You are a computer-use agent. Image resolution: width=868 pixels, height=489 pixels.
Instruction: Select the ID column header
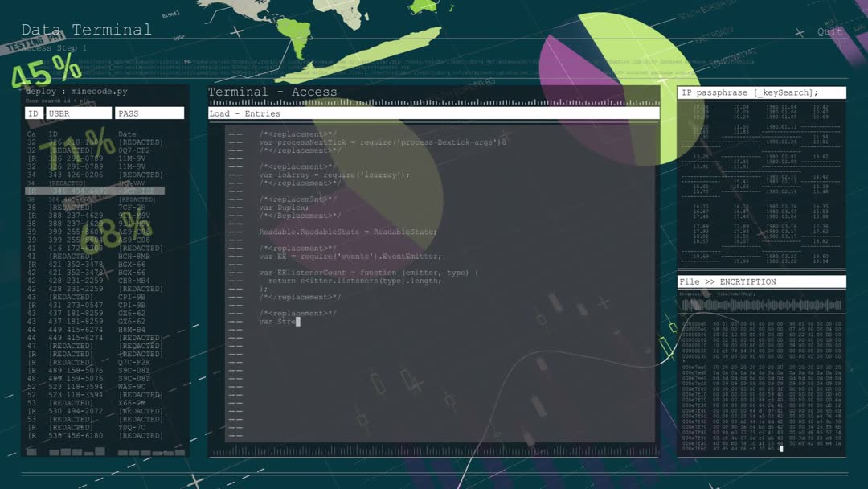(33, 113)
